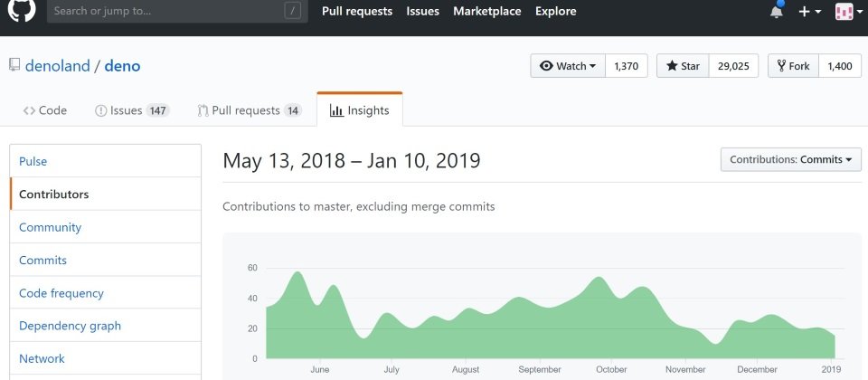Open the plus create-new menu
868x380 pixels.
pyautogui.click(x=808, y=12)
